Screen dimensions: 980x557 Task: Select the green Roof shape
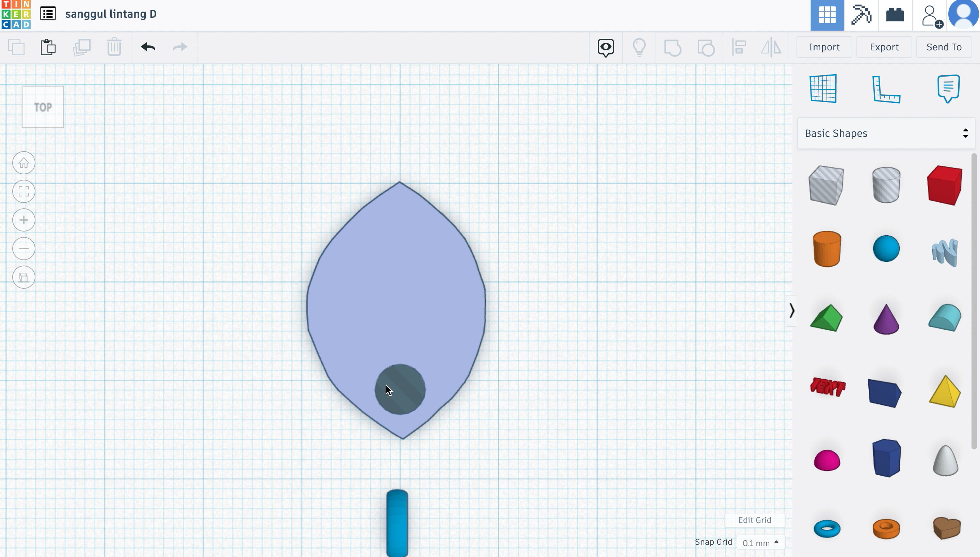pyautogui.click(x=826, y=318)
